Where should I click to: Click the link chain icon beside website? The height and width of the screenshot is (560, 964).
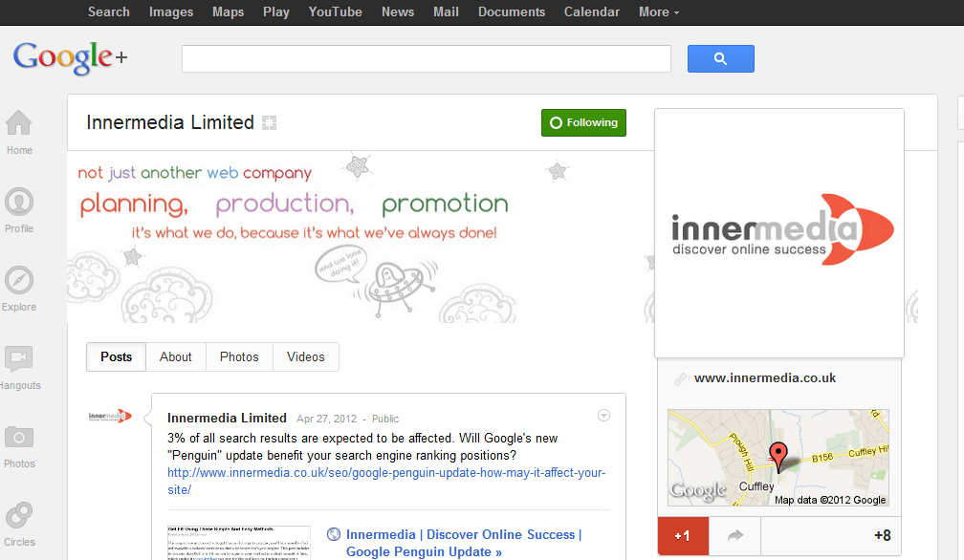point(680,378)
